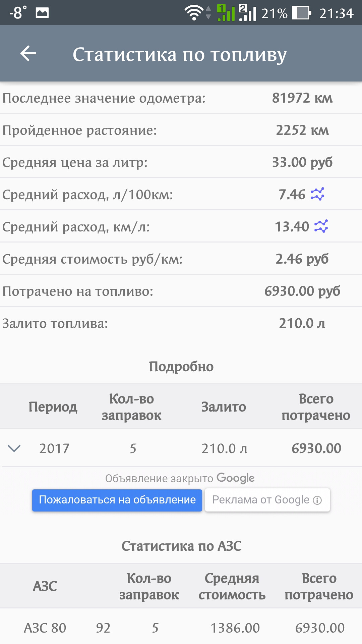The height and width of the screenshot is (644, 362).
Task: Click "Реклама от Google" button
Action: pos(267,500)
